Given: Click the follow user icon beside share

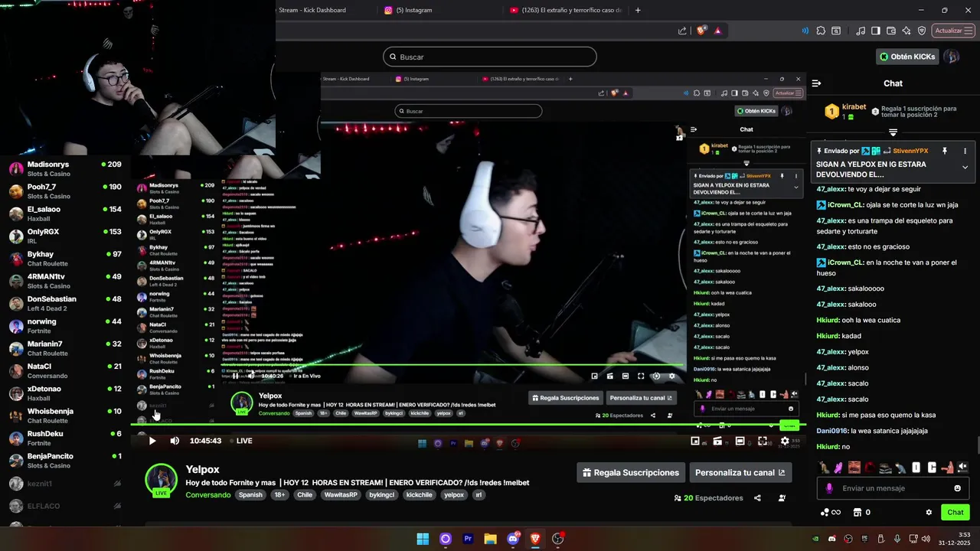Looking at the screenshot, I should 782,498.
